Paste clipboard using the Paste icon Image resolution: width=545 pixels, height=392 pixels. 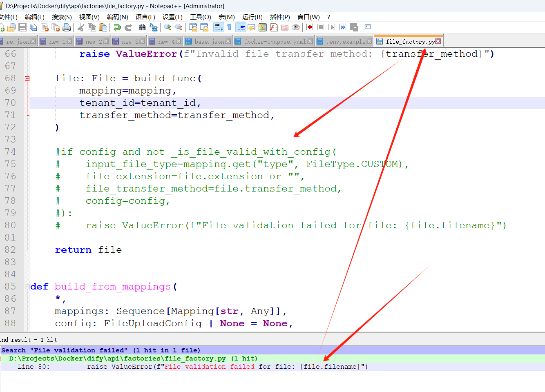pos(103,27)
